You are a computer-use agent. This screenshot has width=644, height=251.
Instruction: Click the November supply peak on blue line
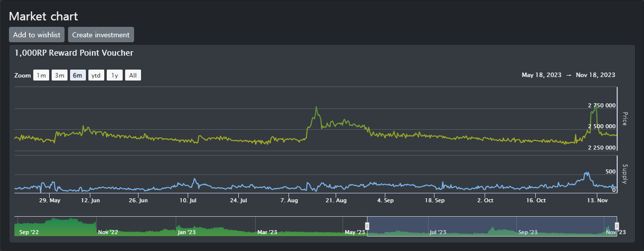[586, 172]
